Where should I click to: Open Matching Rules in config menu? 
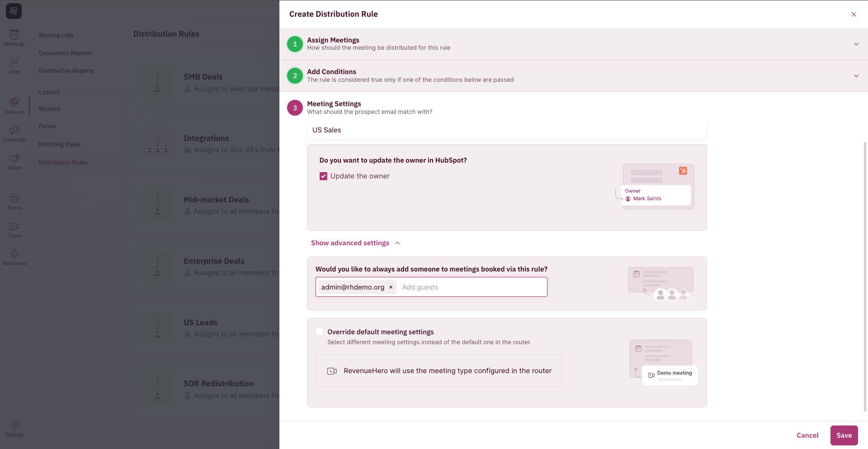click(60, 145)
